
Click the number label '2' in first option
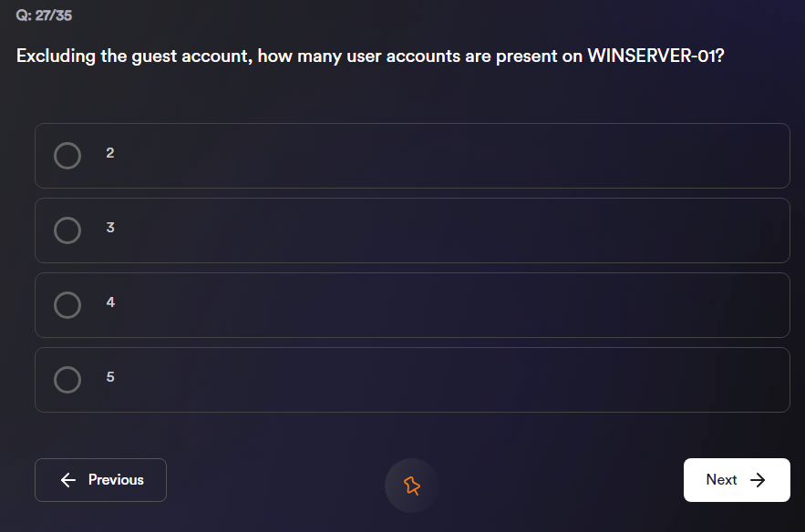click(x=110, y=153)
